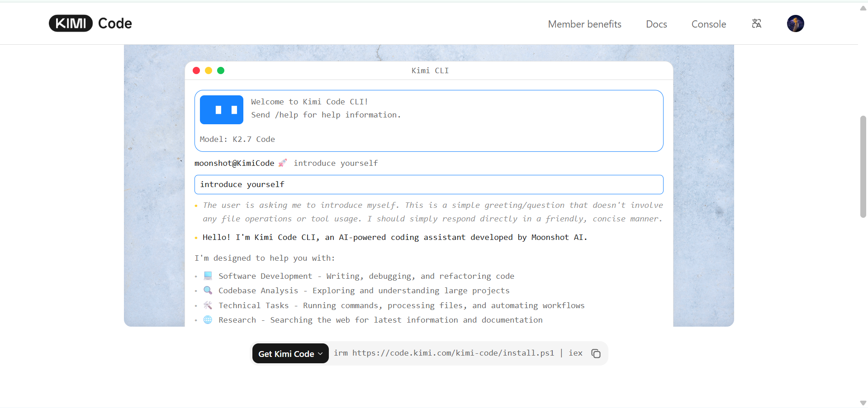The image size is (868, 408).
Task: Click the 'Hello! I'm Kimi Code CLI' line
Action: click(x=395, y=237)
